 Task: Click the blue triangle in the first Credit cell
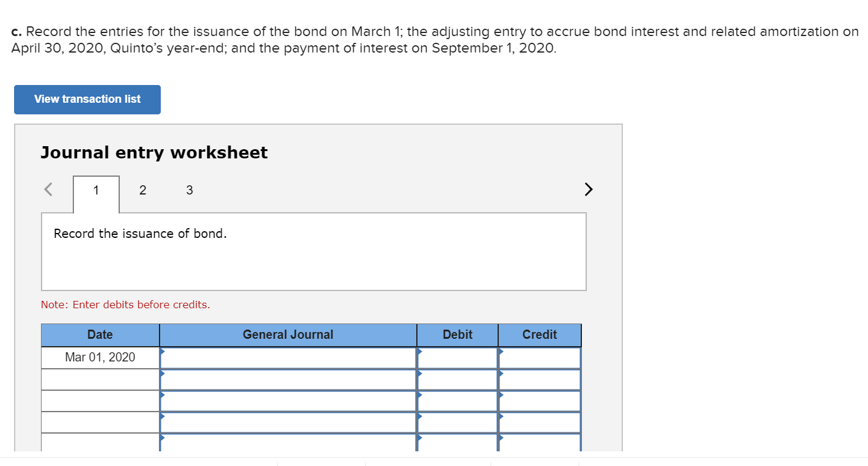coord(501,352)
